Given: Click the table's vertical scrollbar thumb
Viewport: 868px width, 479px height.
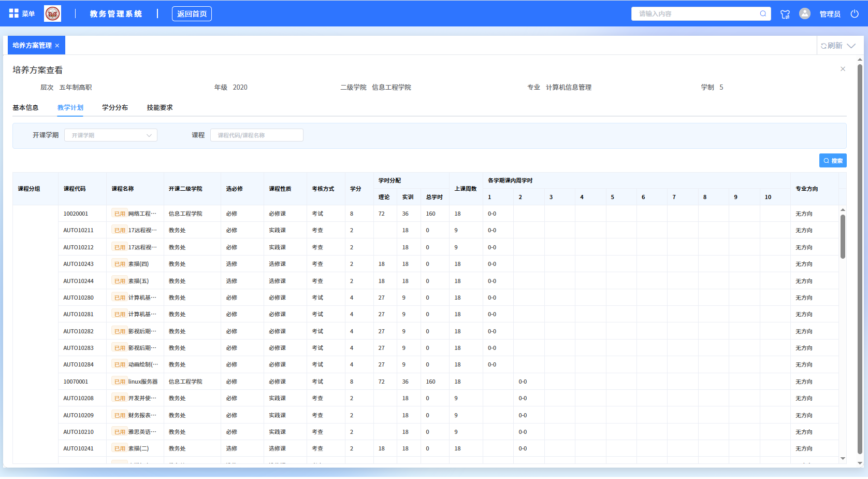Looking at the screenshot, I should pos(843,236).
